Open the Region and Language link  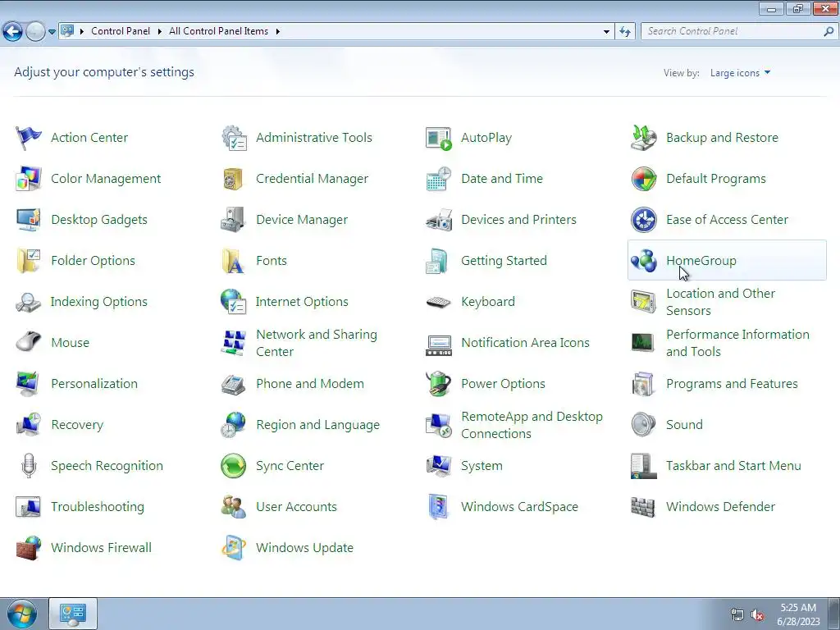317,425
